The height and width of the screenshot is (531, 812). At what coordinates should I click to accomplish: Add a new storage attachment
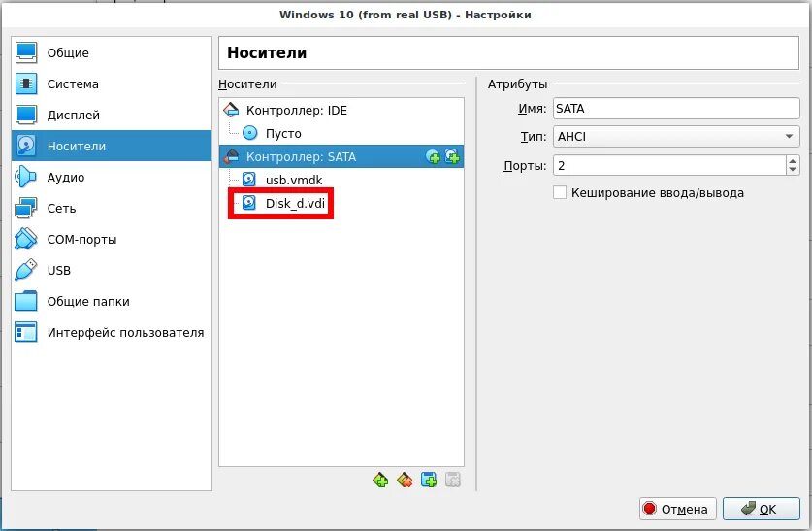tap(429, 481)
